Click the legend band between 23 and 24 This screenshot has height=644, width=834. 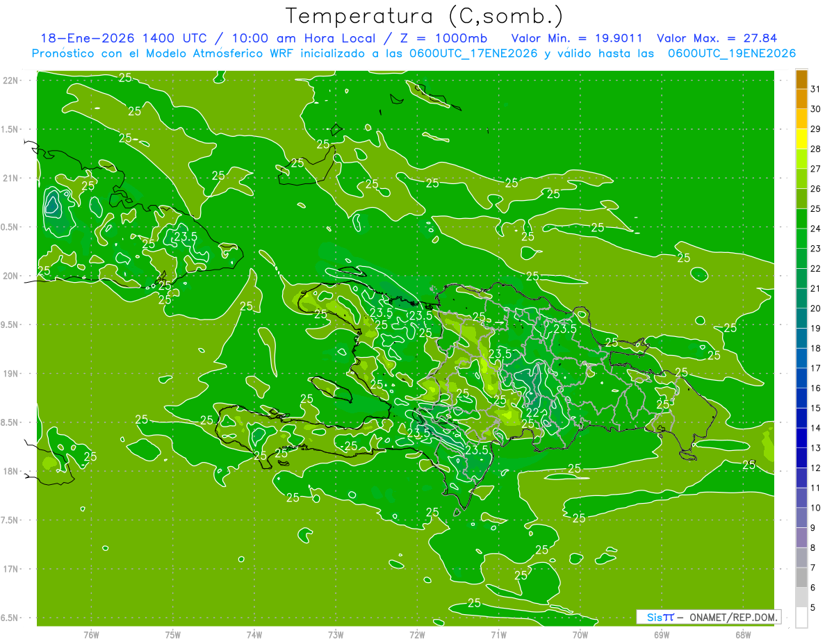(x=801, y=239)
